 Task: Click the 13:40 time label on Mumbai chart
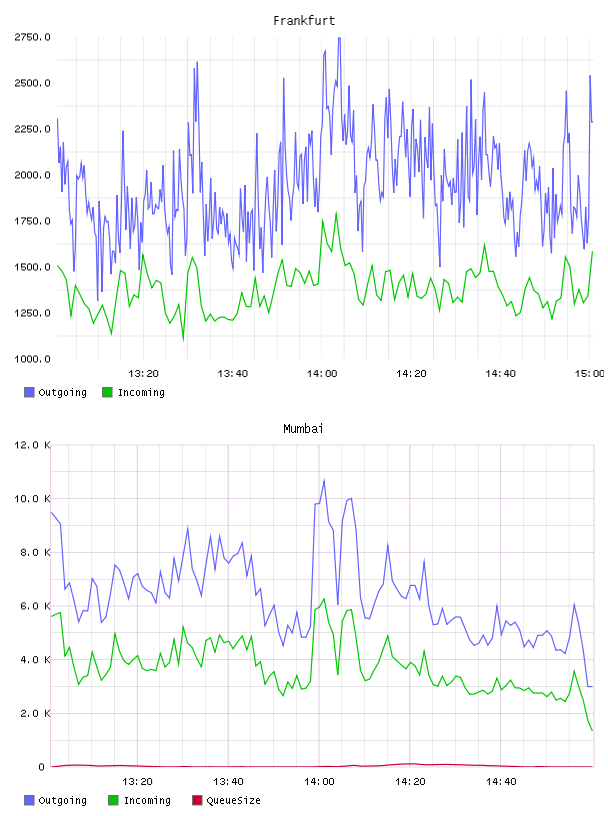[x=228, y=782]
